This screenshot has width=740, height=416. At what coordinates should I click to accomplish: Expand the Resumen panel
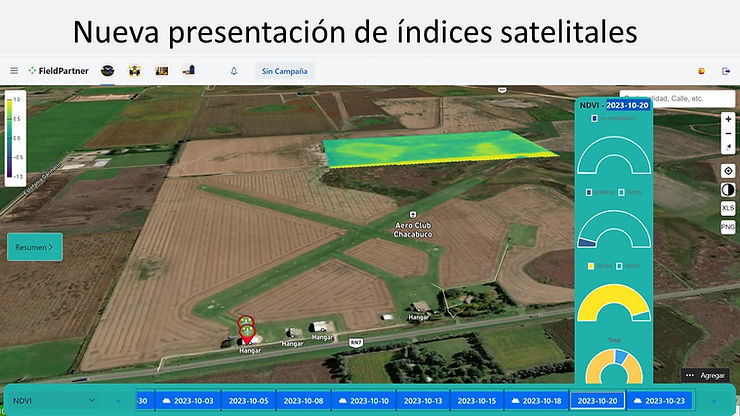[x=34, y=247]
